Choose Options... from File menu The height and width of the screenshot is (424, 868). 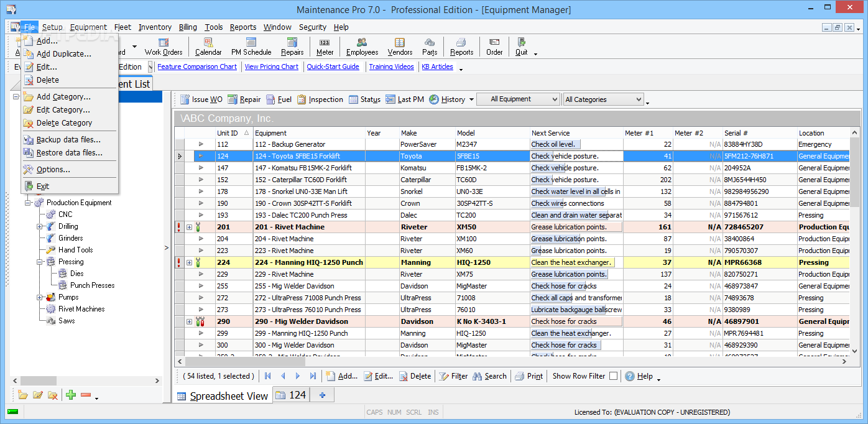coord(70,170)
